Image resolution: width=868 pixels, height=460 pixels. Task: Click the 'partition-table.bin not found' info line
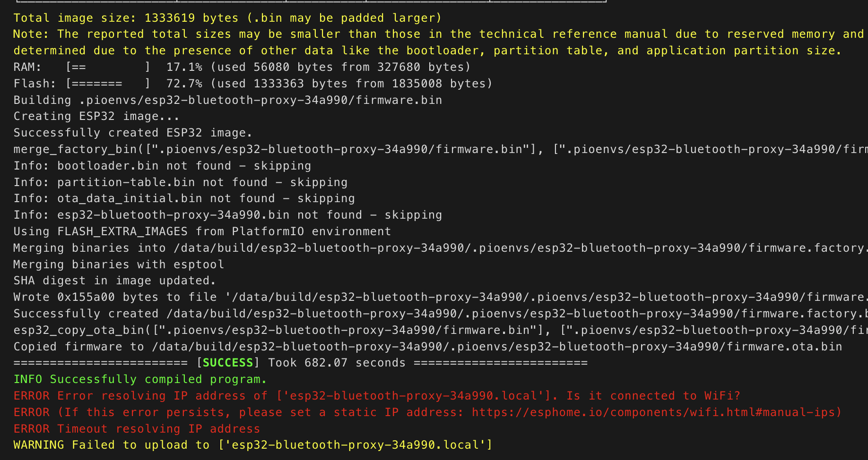[x=180, y=182]
